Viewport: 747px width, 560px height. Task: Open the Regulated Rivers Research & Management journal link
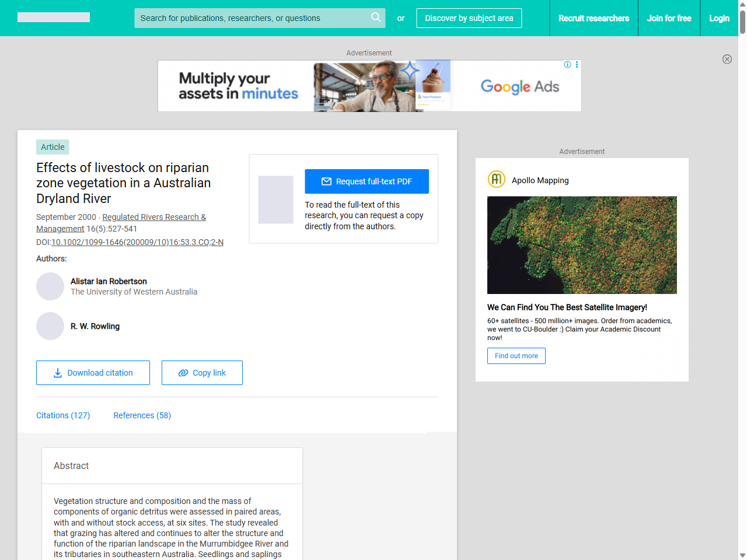tap(153, 217)
